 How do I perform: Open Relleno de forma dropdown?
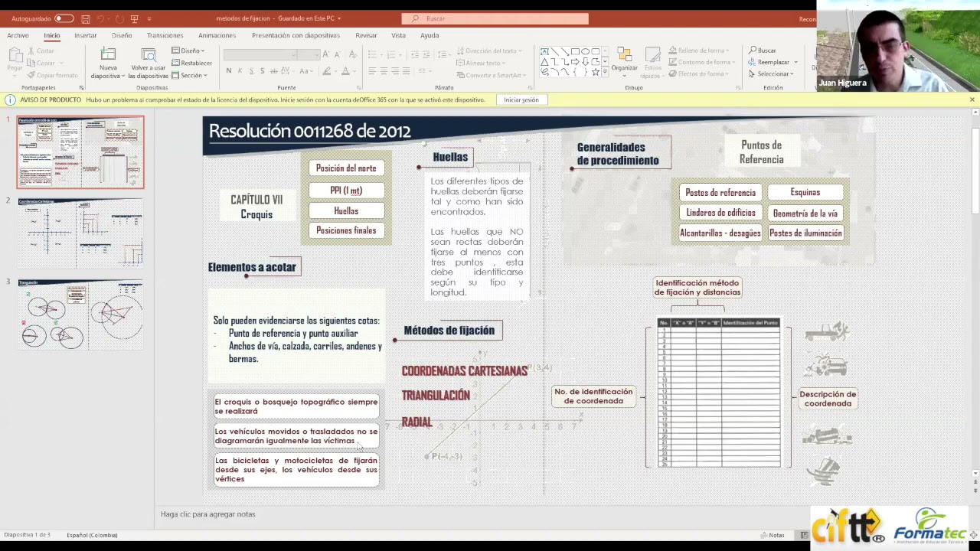click(697, 51)
